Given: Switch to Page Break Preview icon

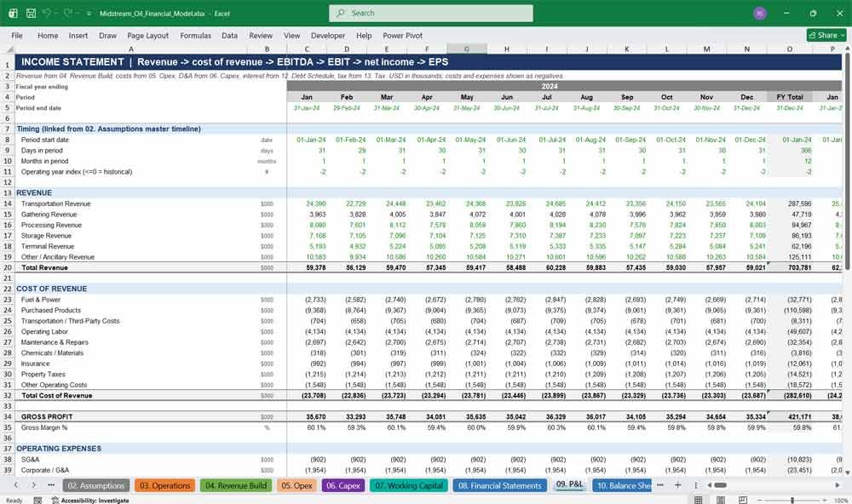Looking at the screenshot, I should [742, 501].
